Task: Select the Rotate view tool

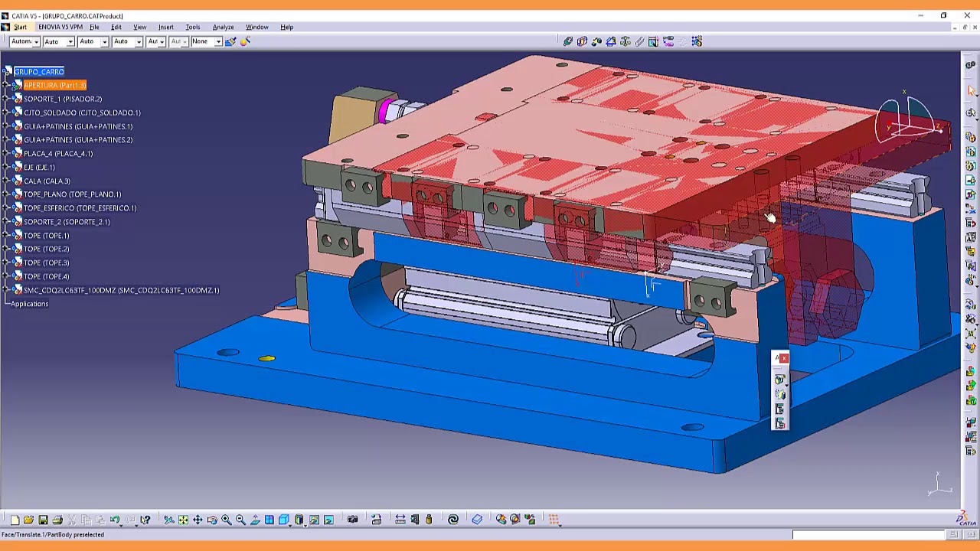Action: pyautogui.click(x=212, y=520)
